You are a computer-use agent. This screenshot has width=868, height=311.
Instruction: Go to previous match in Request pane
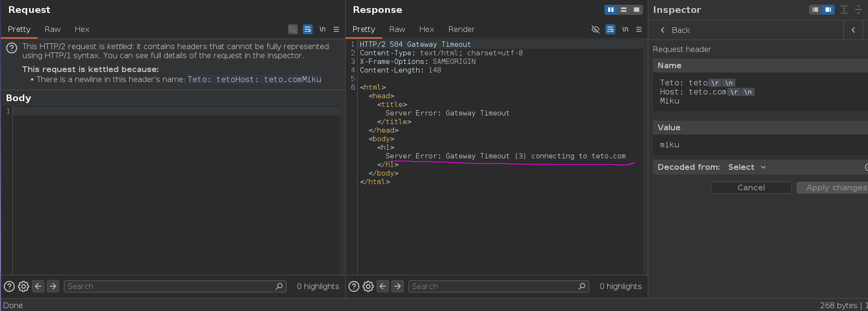pyautogui.click(x=38, y=286)
